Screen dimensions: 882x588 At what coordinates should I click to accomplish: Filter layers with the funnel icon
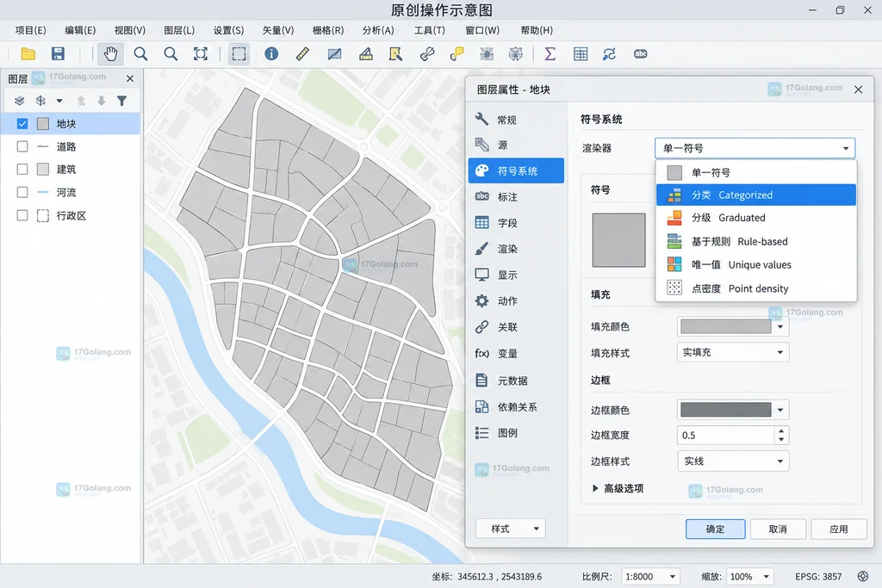121,101
